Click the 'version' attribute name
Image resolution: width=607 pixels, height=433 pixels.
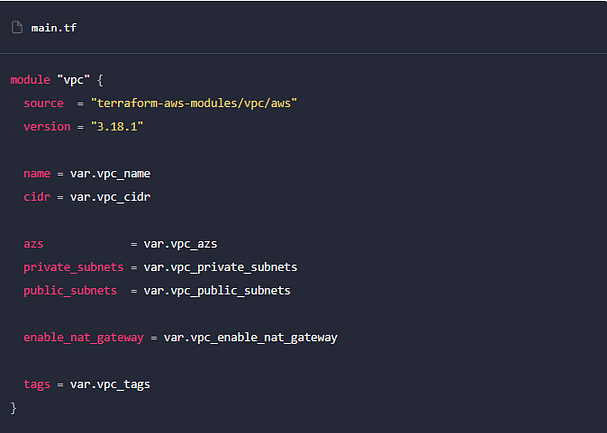[x=47, y=127]
